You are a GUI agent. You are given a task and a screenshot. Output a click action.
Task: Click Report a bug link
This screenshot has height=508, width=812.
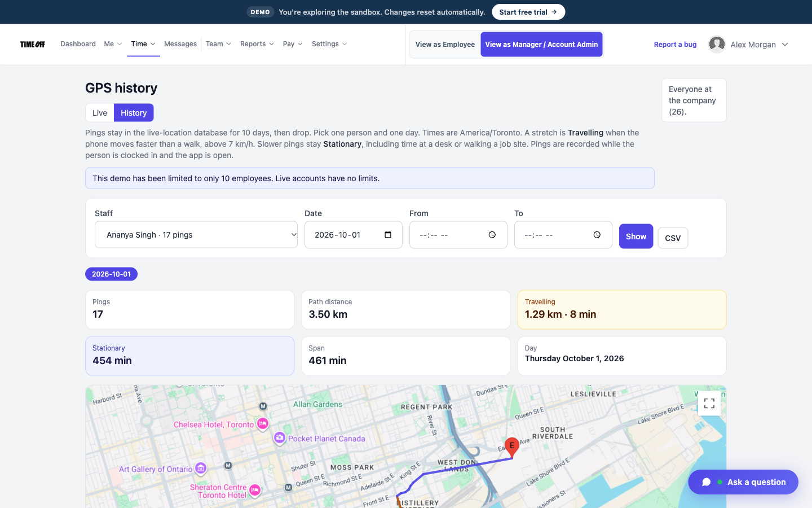[675, 45]
